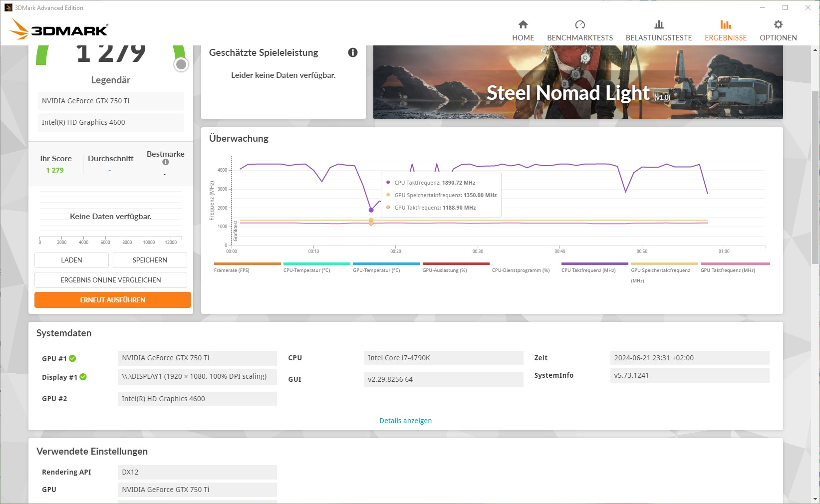This screenshot has width=820, height=504.
Task: Click the green check beside Display #1
Action: click(x=83, y=377)
